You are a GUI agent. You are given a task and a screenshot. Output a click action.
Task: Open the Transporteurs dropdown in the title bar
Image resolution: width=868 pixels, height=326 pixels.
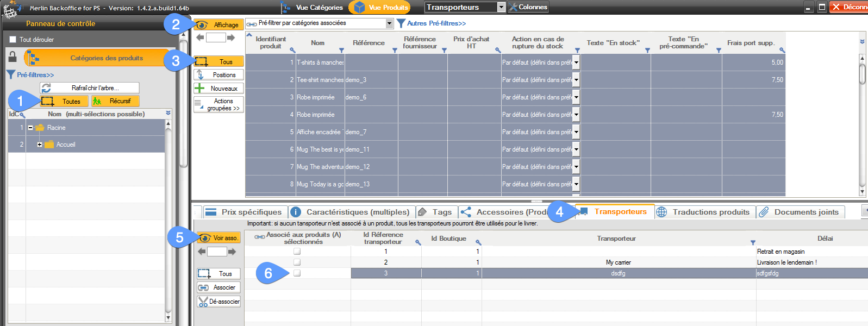[x=501, y=8]
